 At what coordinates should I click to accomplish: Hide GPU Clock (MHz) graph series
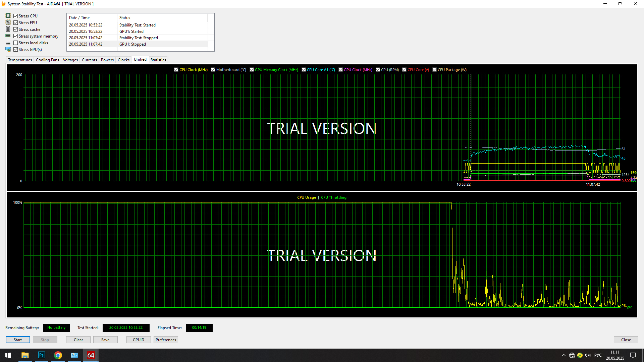coord(340,70)
